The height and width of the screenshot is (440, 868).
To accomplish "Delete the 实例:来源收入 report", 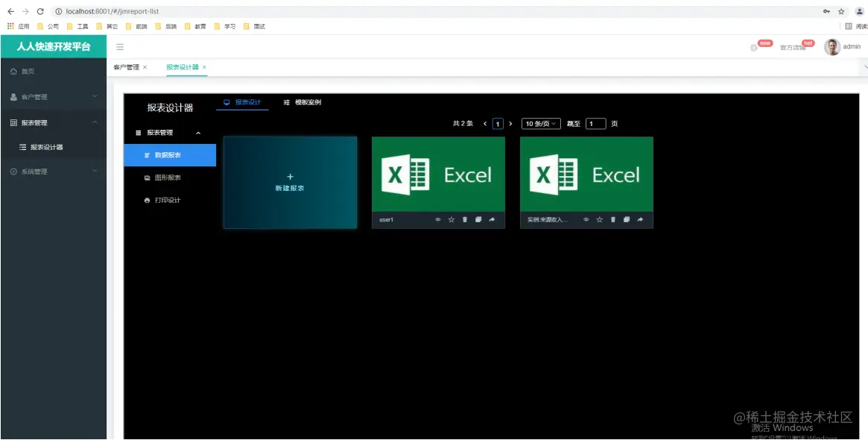I will (613, 220).
